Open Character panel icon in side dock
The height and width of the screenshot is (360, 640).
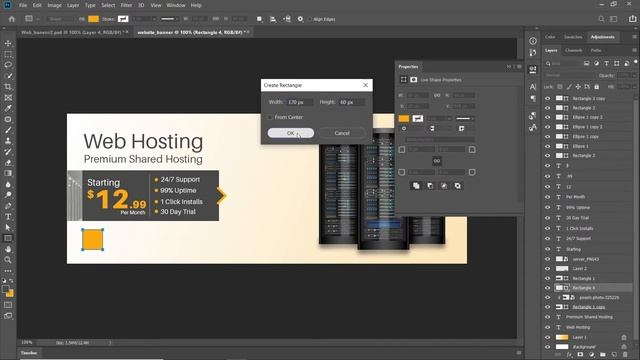pyautogui.click(x=533, y=87)
